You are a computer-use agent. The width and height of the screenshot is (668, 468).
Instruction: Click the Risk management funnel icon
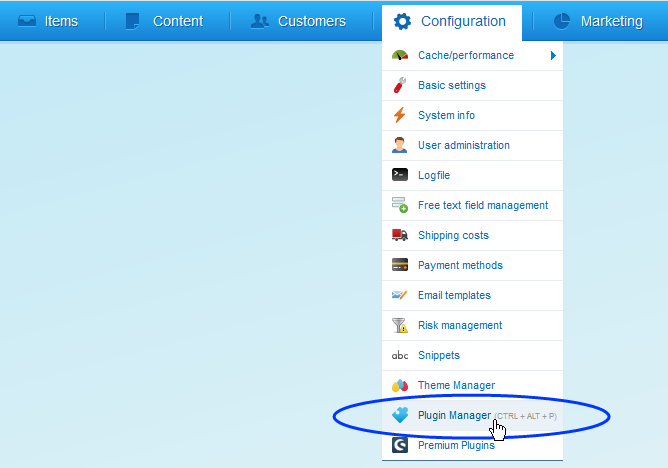click(400, 325)
